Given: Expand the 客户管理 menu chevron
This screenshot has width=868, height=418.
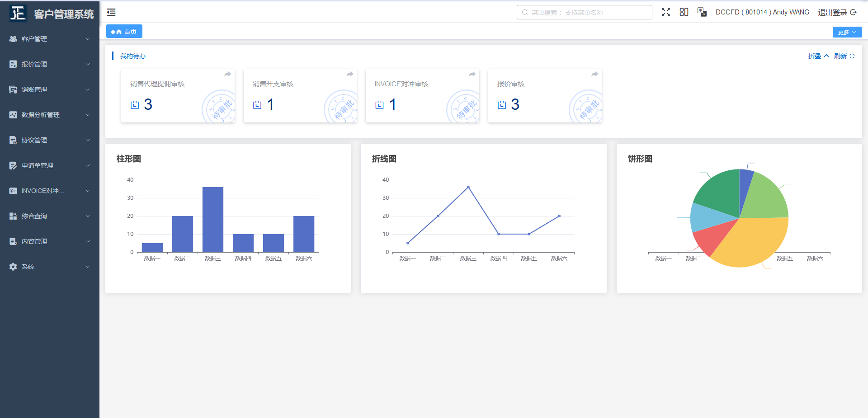Looking at the screenshot, I should [x=88, y=39].
